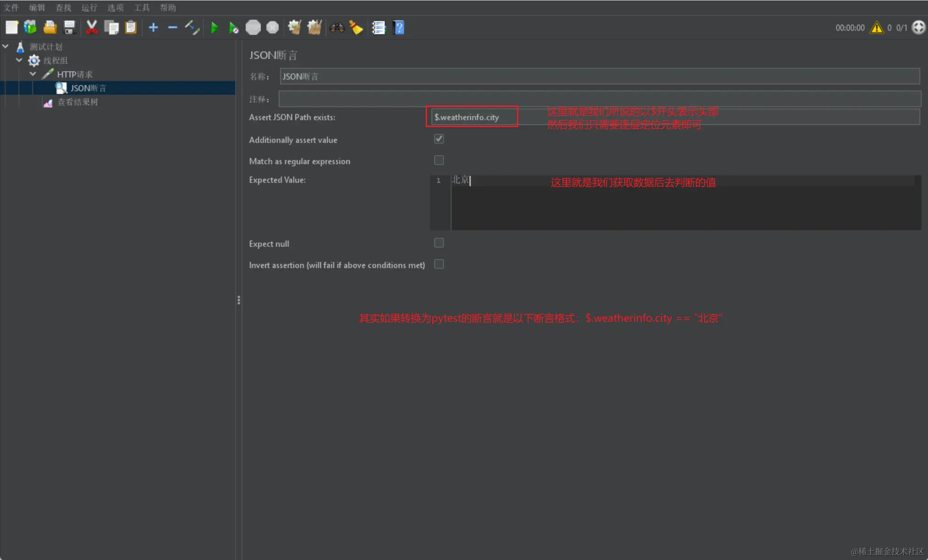Uncheck Additionally assert value checkbox

[x=439, y=139]
